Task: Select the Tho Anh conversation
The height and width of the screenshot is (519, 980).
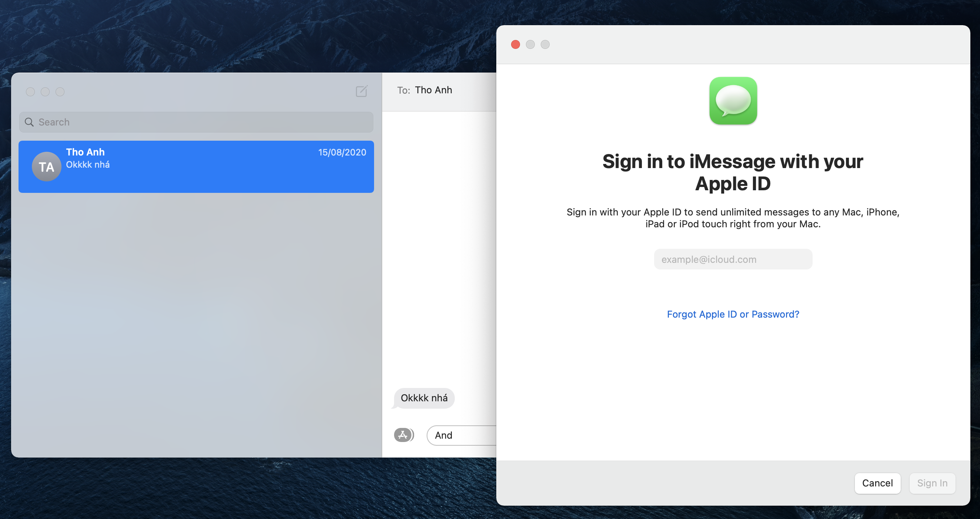Action: pos(213,167)
